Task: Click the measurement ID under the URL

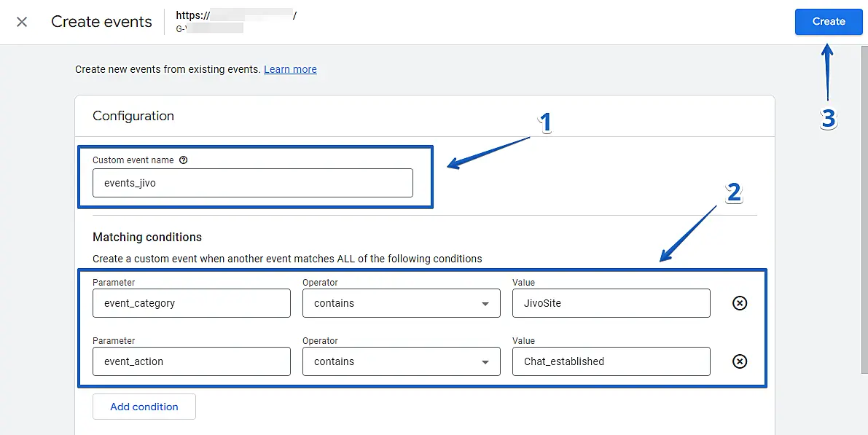Action: pyautogui.click(x=209, y=28)
